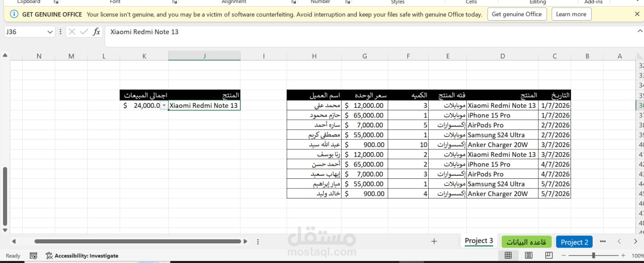Click the scrollbar split handle dots
The width and height of the screenshot is (644, 263).
[x=258, y=241]
